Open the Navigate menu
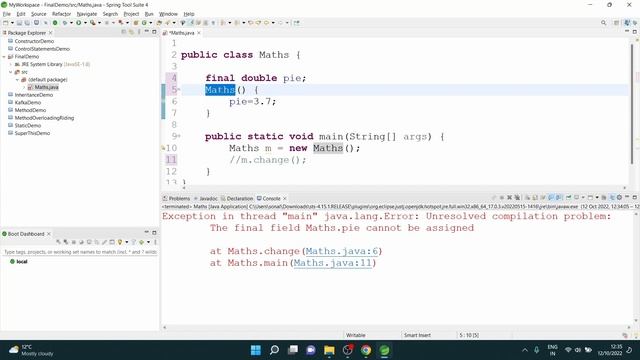The height and width of the screenshot is (360, 640). (87, 14)
